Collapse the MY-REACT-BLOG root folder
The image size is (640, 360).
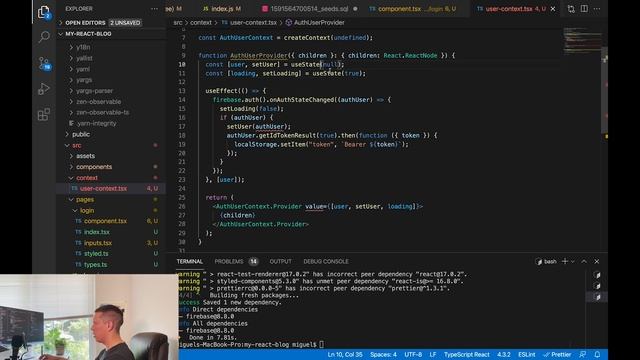pos(111,34)
